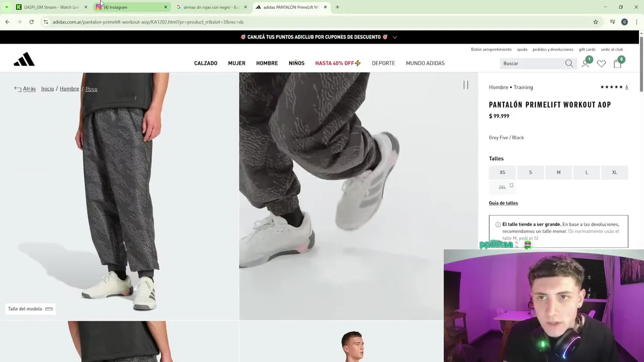This screenshot has width=644, height=362.
Task: Open the NIÑOS menu
Action: (296, 63)
